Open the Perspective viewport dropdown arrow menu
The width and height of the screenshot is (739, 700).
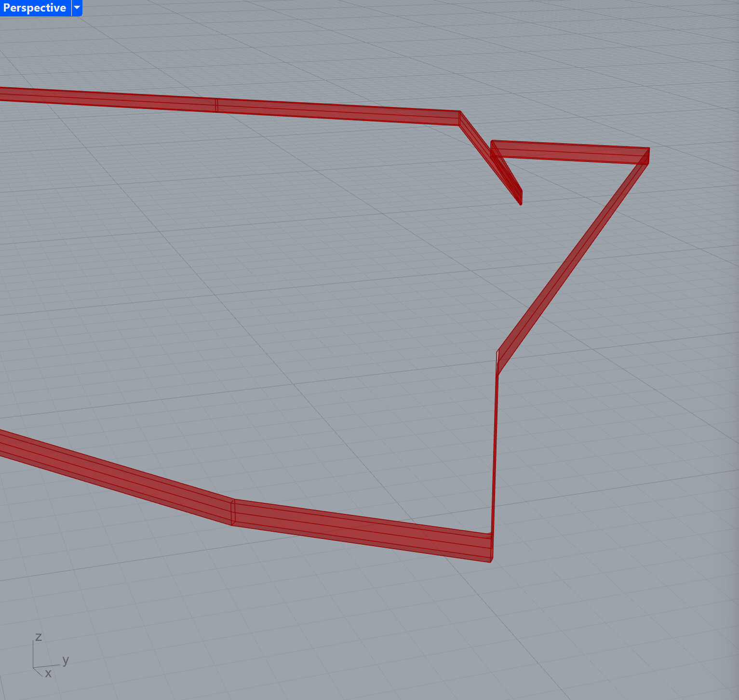[77, 8]
